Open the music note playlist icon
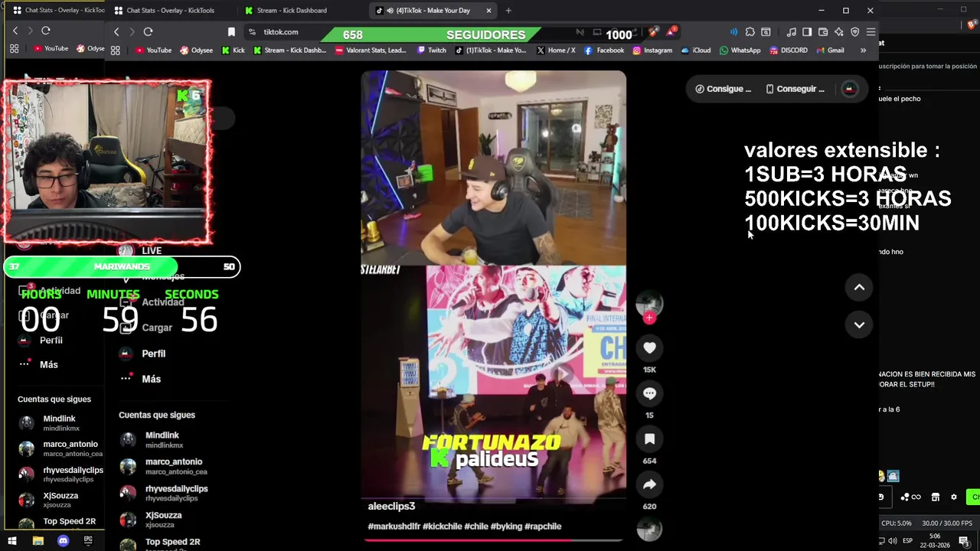This screenshot has height=551, width=980. tap(791, 32)
